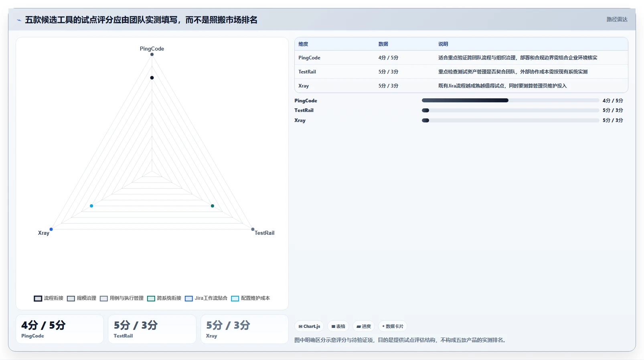The width and height of the screenshot is (644, 360).
Task: Click the TestRail label beside progress bar
Action: [x=304, y=110]
